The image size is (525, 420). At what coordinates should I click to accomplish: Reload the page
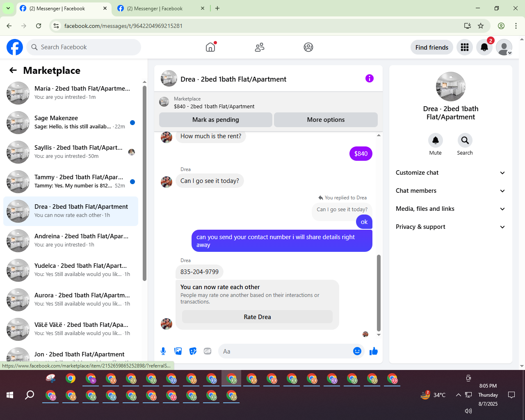pos(39,26)
